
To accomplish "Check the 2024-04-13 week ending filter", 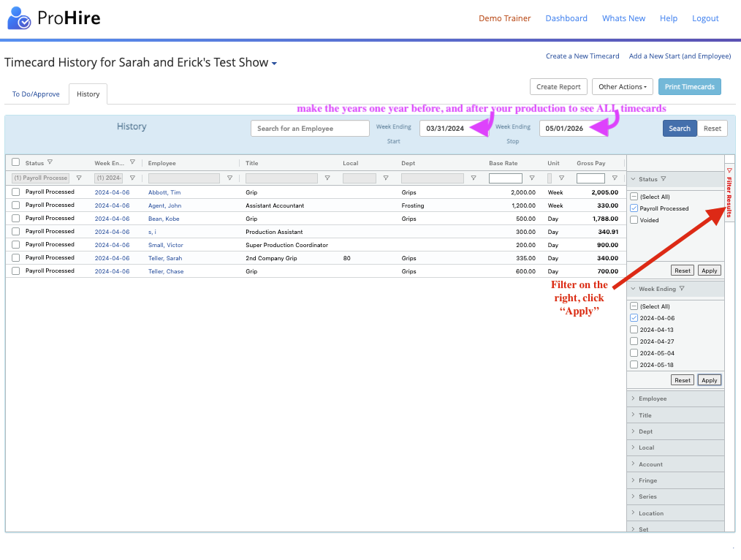I will point(634,330).
